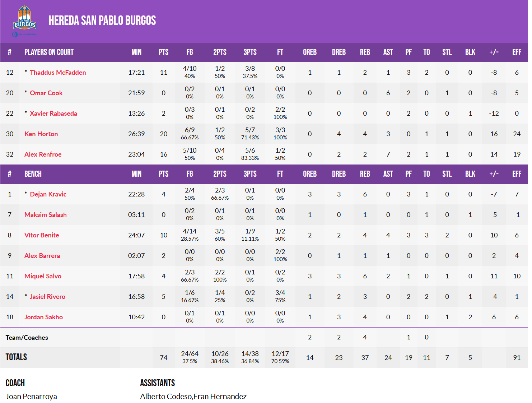Click the 3PTS header in bench table
This screenshot has height=403, width=532.
tap(250, 174)
